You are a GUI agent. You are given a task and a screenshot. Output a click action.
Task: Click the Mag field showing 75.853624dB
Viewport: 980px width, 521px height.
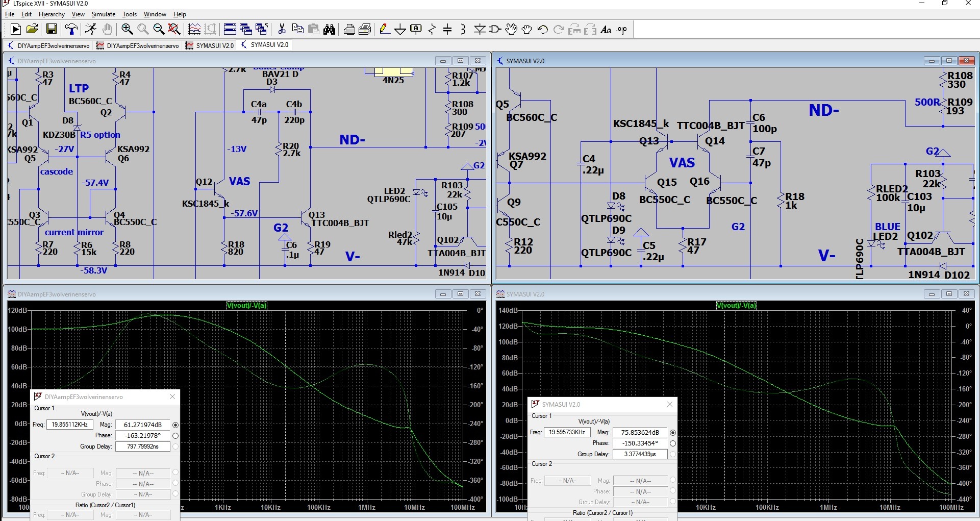640,432
